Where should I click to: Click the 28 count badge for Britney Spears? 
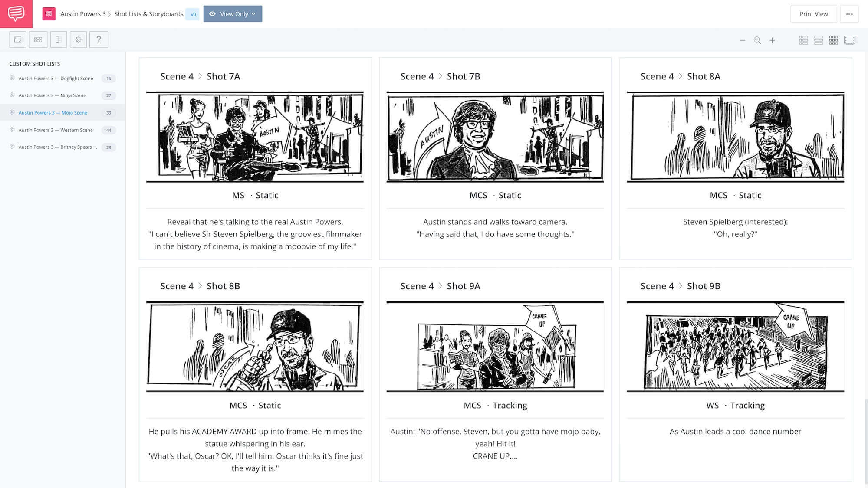tap(108, 147)
